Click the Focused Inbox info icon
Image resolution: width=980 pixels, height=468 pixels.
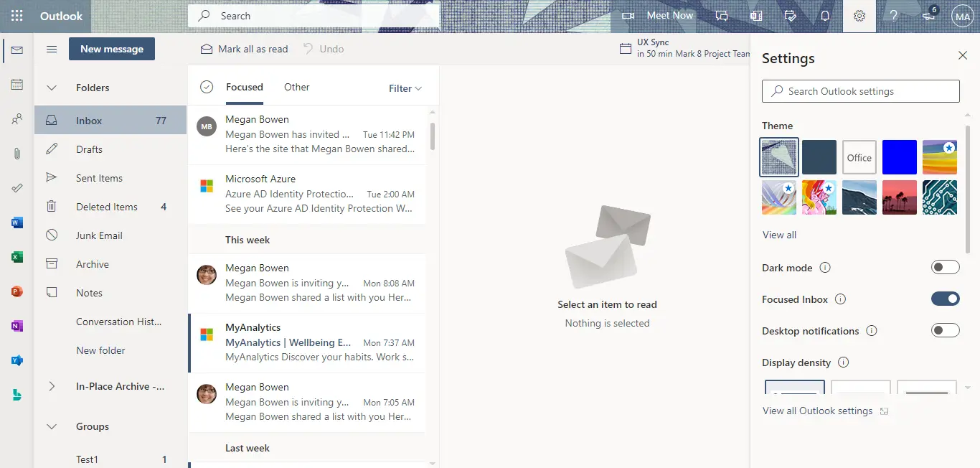click(x=841, y=299)
